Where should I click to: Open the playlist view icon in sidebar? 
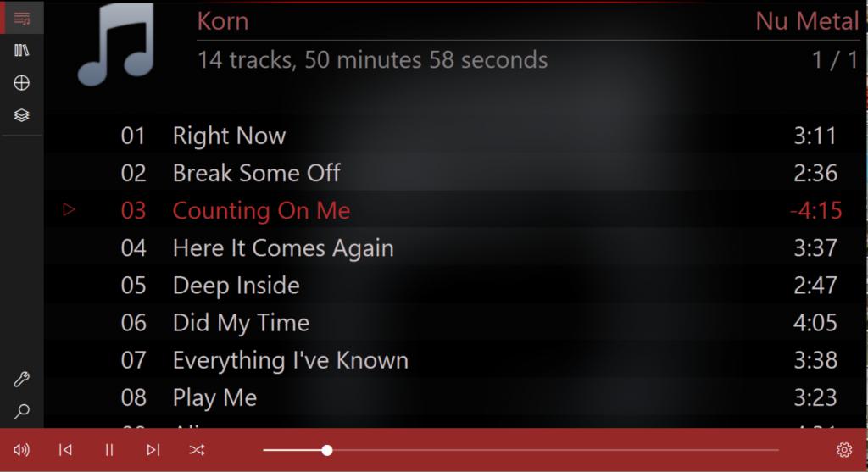tap(21, 19)
